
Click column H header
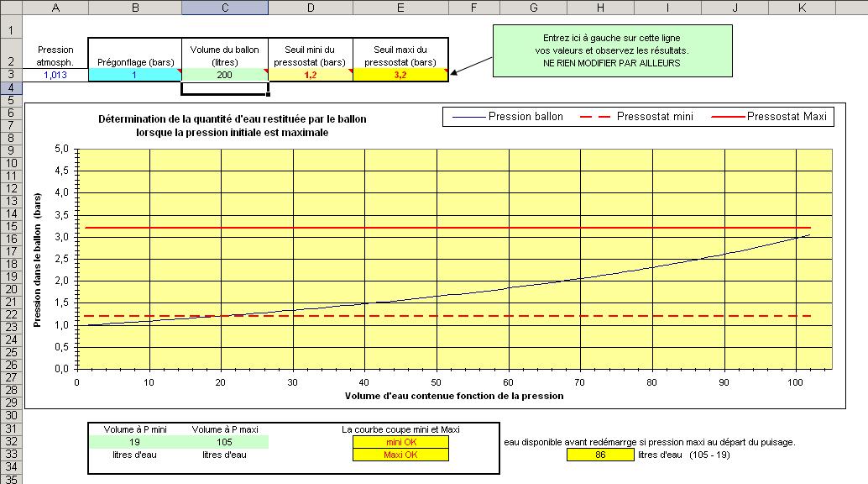coord(600,8)
